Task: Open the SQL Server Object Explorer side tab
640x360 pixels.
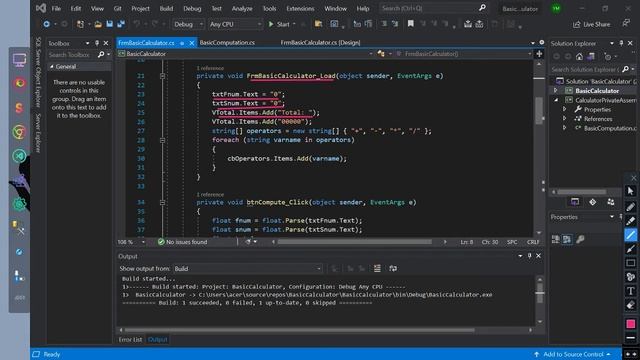Action: pos(38,72)
